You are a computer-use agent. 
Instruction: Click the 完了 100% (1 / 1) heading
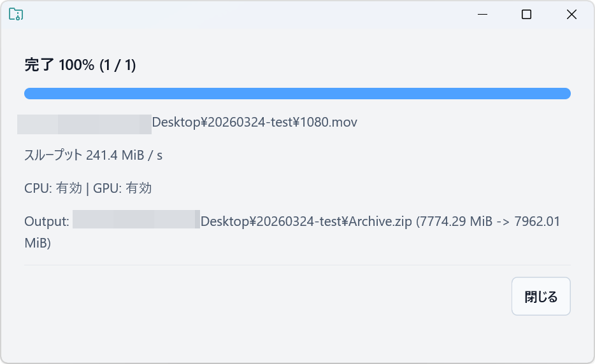80,64
